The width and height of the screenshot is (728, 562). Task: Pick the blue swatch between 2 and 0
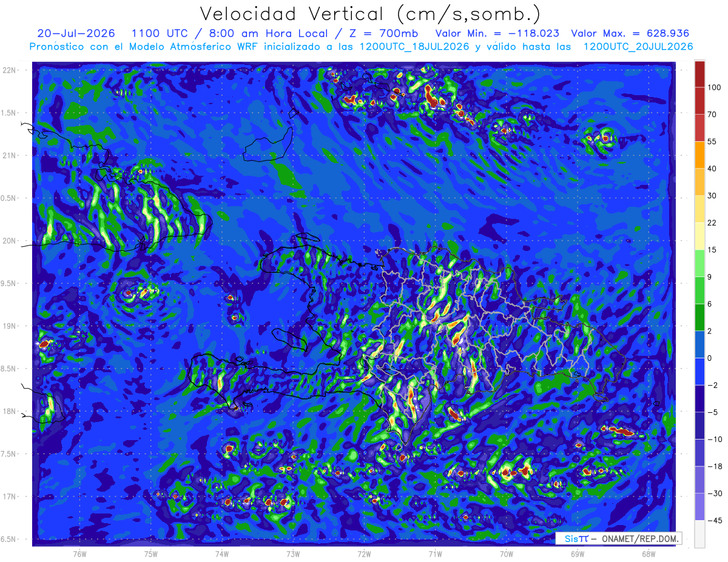699,344
